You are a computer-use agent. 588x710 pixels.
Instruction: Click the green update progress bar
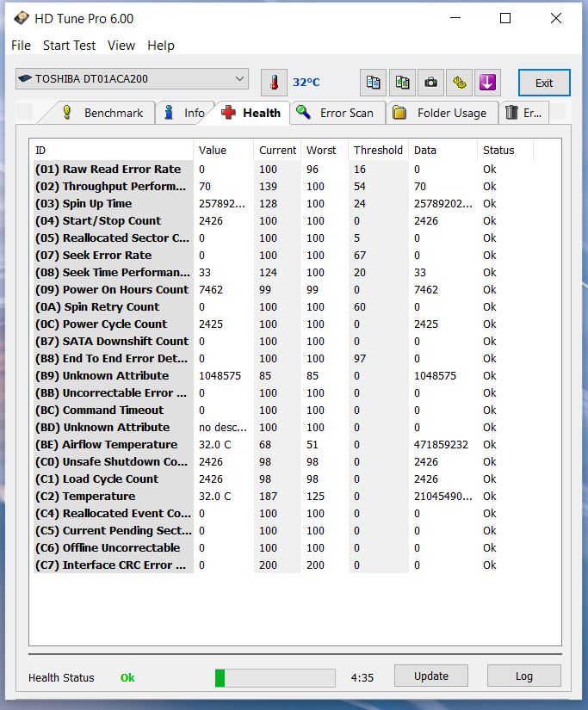275,678
